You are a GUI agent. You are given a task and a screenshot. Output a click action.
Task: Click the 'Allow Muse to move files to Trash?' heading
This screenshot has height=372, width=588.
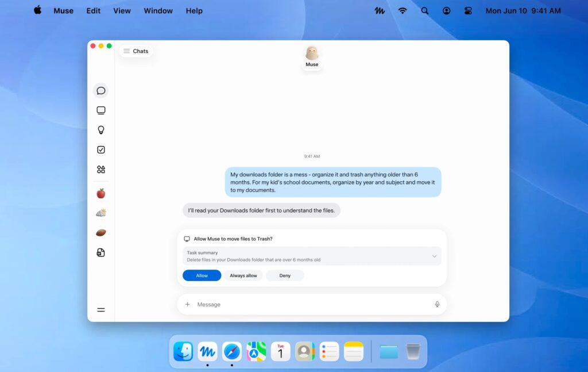pos(233,239)
